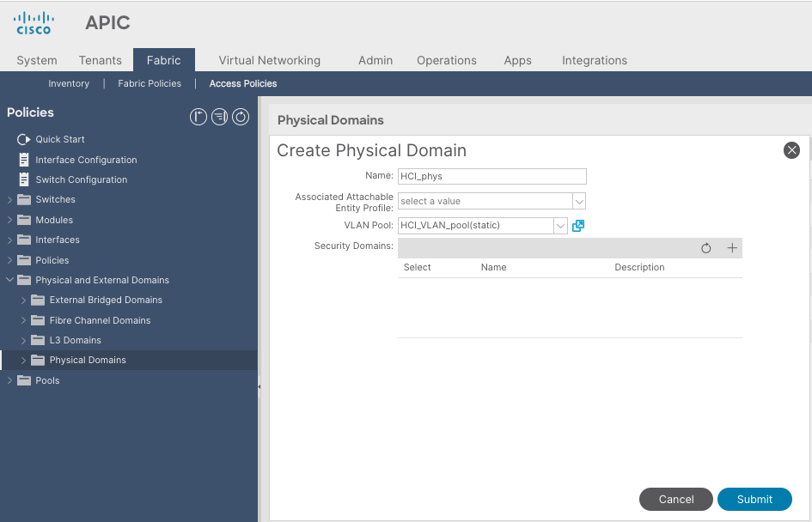Refresh the Security Domains table
The height and width of the screenshot is (522, 812).
tap(705, 248)
